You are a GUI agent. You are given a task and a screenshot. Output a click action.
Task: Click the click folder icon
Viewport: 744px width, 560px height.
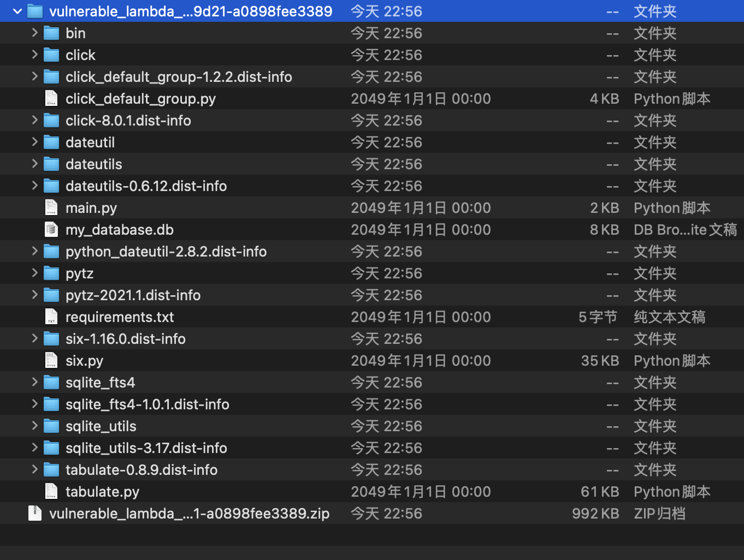51,55
